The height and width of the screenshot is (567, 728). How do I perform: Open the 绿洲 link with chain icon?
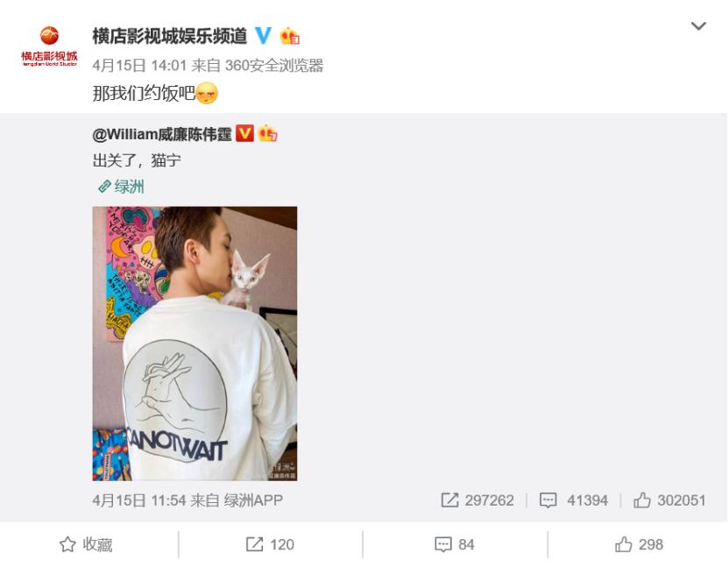tap(121, 187)
